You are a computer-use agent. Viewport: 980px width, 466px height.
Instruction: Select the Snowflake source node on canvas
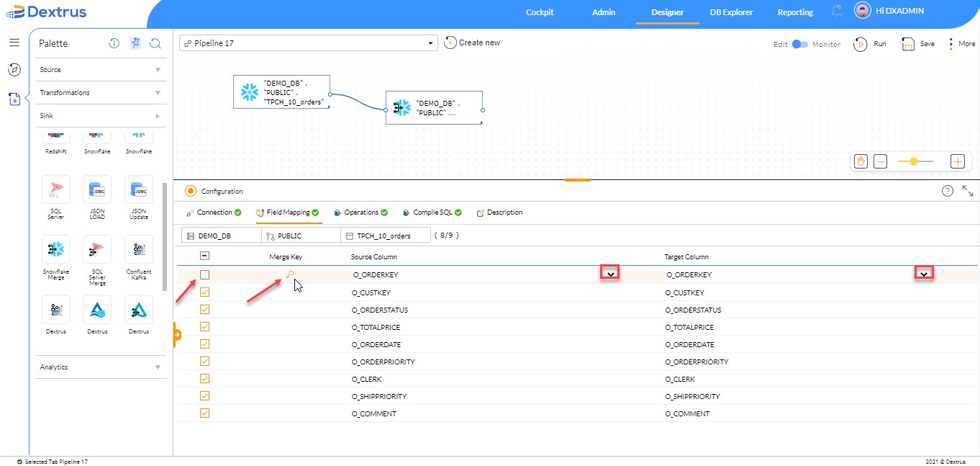pyautogui.click(x=281, y=91)
